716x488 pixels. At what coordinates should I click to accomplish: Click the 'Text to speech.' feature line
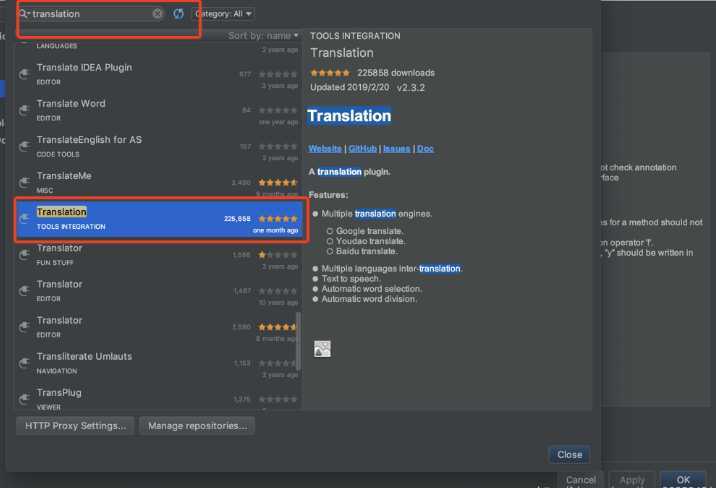coord(351,278)
